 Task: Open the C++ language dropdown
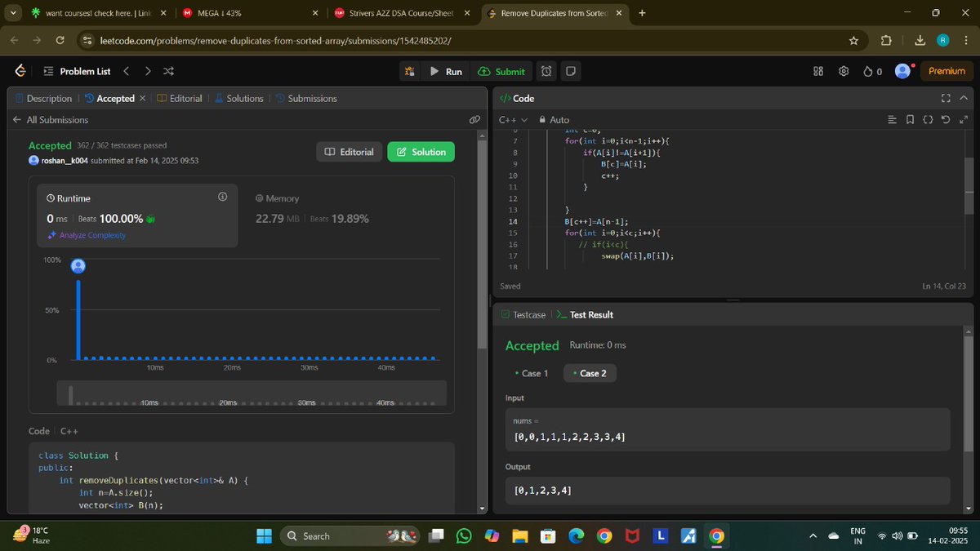514,119
